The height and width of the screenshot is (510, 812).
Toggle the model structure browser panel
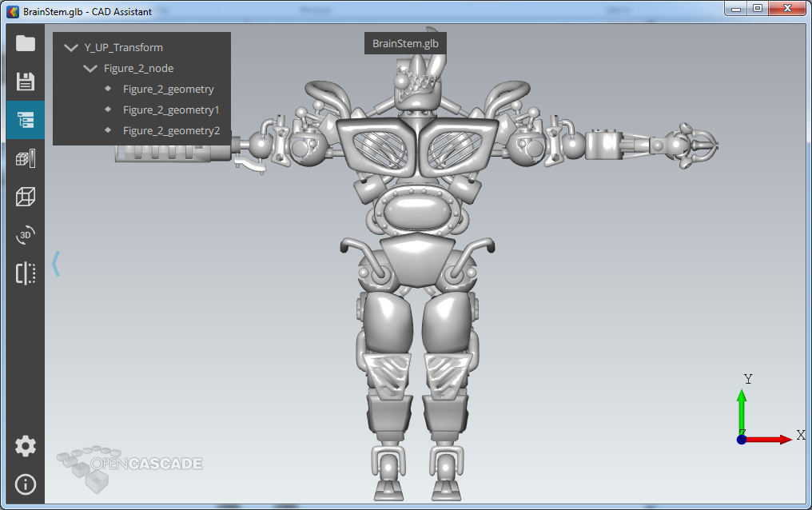pos(26,120)
